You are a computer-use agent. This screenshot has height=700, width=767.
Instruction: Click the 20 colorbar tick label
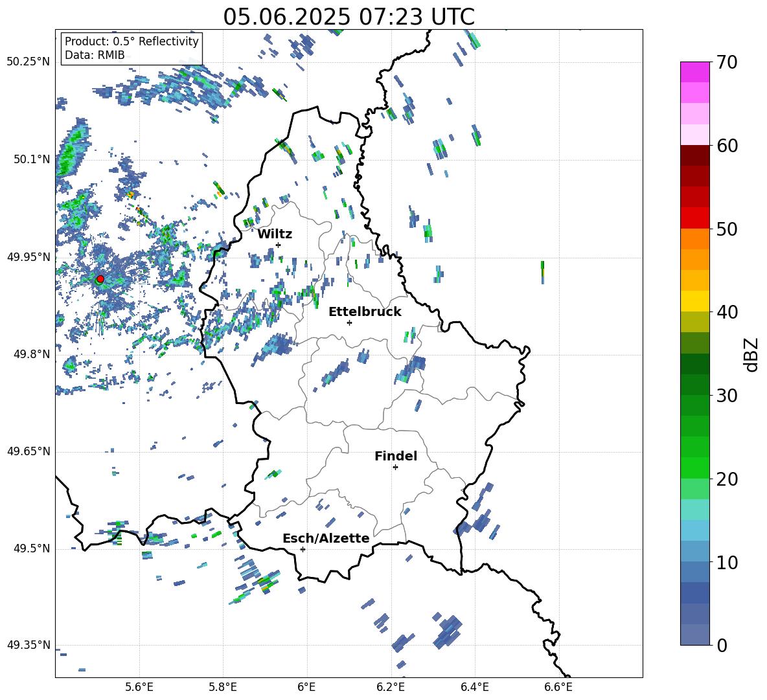click(x=727, y=479)
